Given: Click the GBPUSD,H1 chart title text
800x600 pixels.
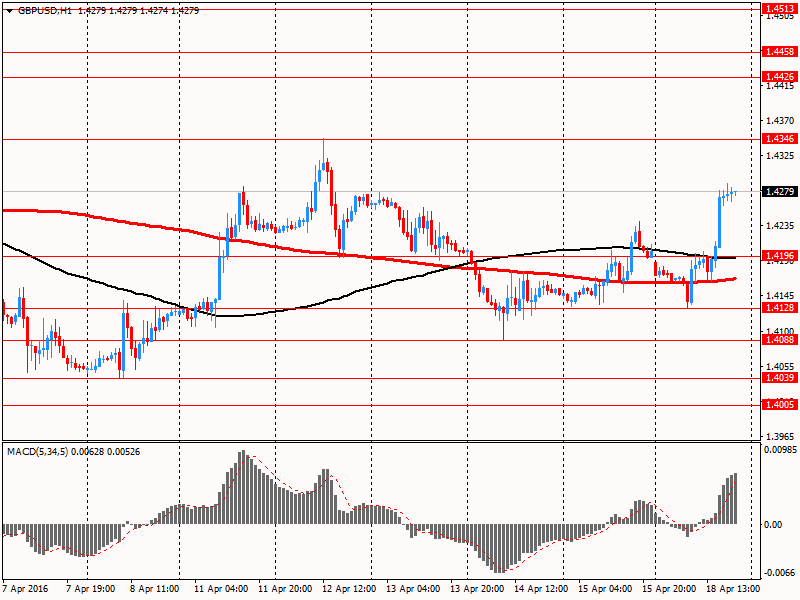Looking at the screenshot, I should (45, 11).
